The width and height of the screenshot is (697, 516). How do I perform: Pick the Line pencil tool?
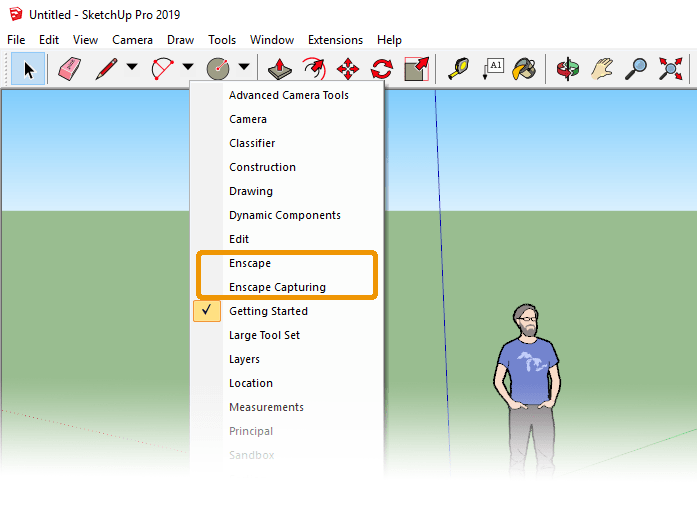click(x=106, y=69)
